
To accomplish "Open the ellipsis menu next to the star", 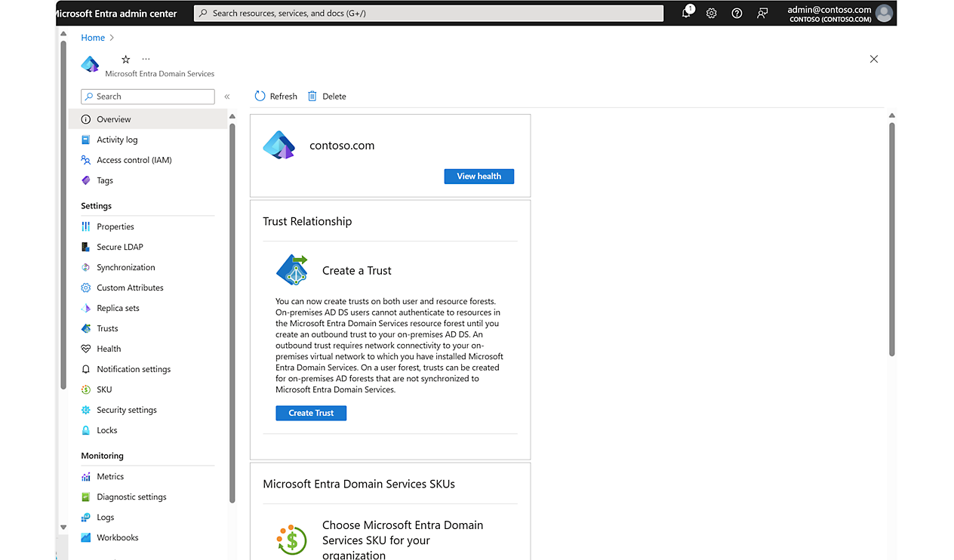I will (x=146, y=59).
